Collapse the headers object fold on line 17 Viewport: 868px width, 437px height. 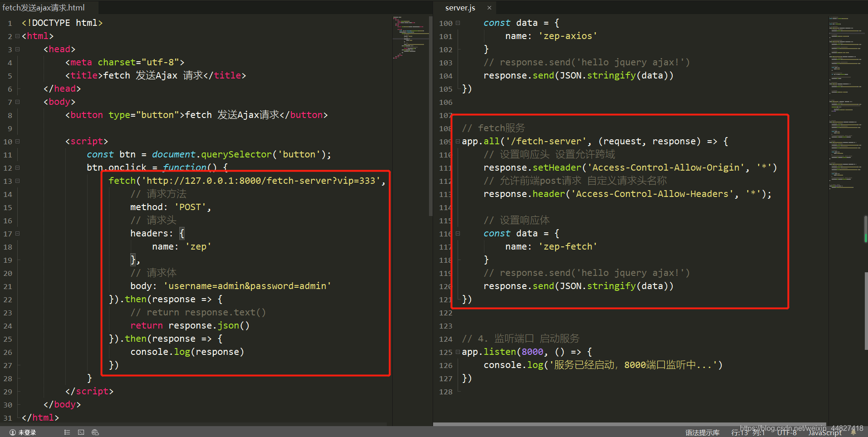(x=17, y=233)
